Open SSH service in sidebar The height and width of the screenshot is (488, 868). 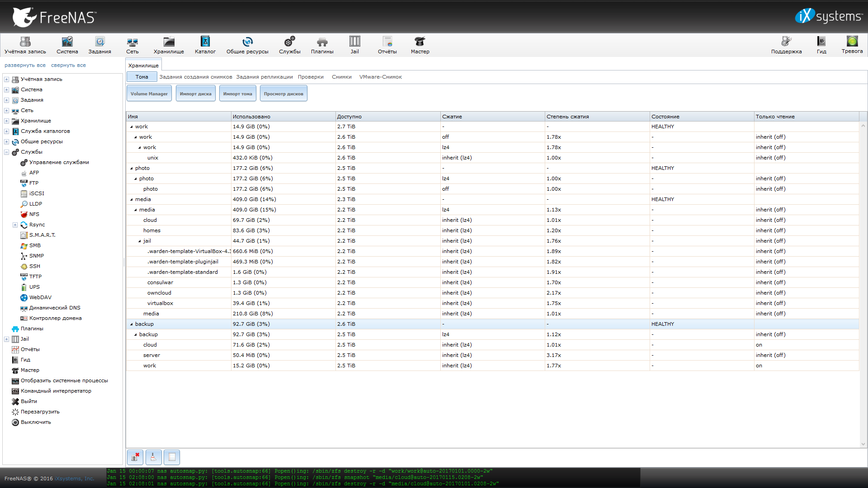pos(35,266)
